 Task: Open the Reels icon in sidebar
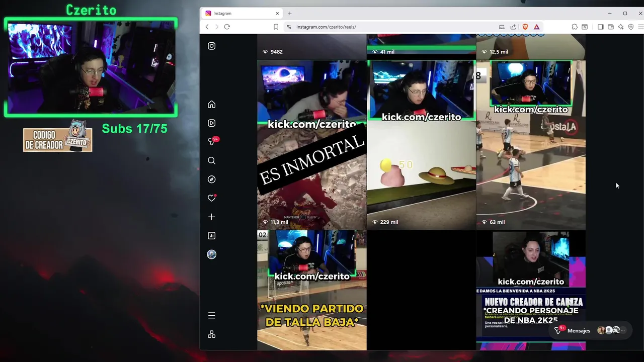pyautogui.click(x=212, y=123)
